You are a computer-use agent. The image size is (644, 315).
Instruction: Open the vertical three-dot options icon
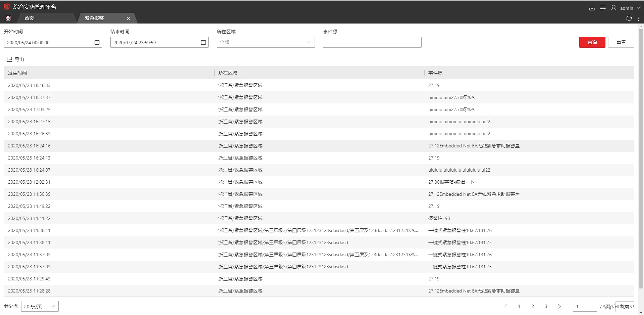tap(639, 18)
